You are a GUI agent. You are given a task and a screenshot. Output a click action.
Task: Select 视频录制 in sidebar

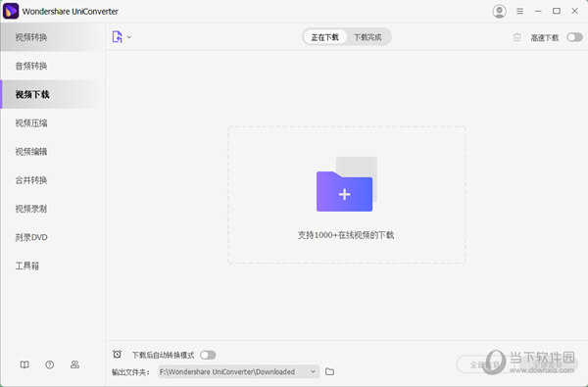click(53, 209)
